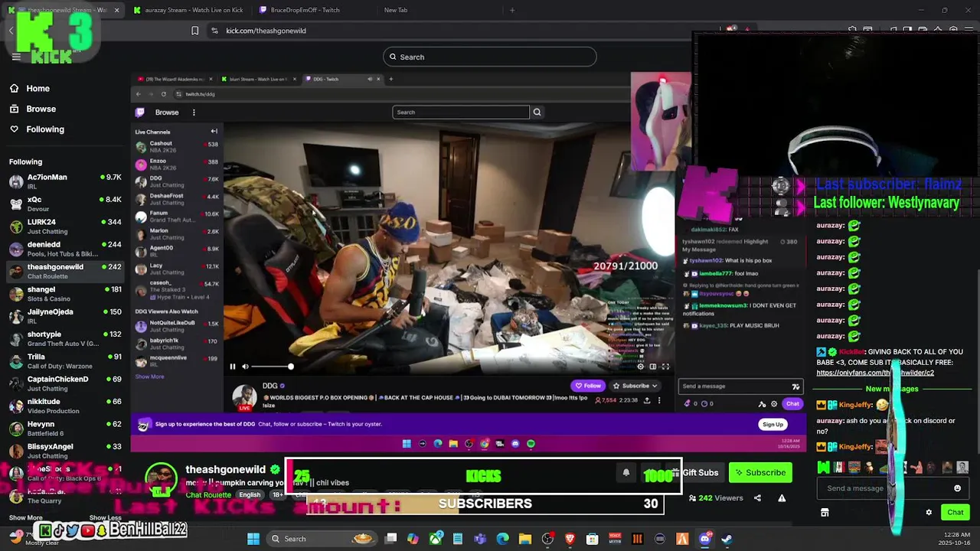The image size is (980, 551).
Task: Toggle Twitch player theatre mode
Action: [653, 367]
